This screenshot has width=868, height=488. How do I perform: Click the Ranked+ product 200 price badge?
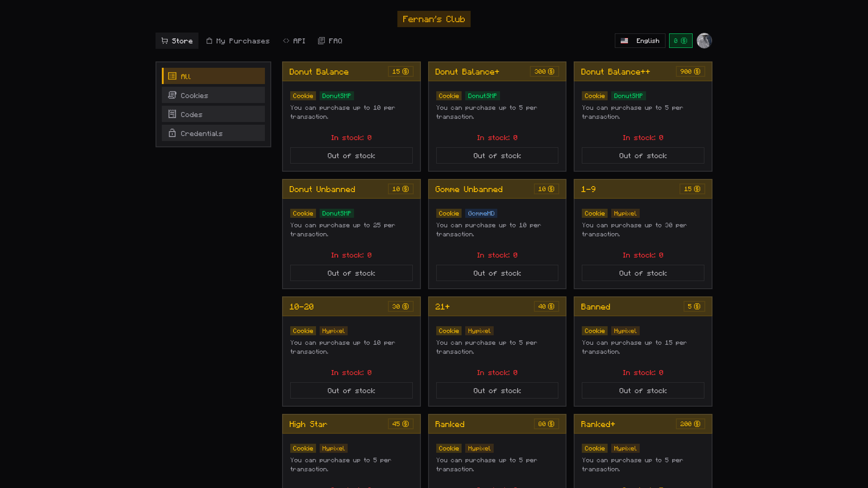pos(690,424)
